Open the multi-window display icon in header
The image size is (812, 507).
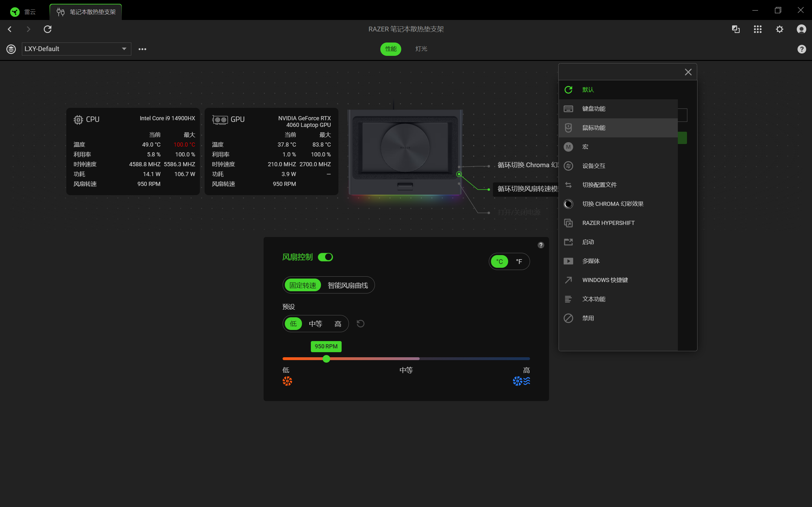[736, 29]
